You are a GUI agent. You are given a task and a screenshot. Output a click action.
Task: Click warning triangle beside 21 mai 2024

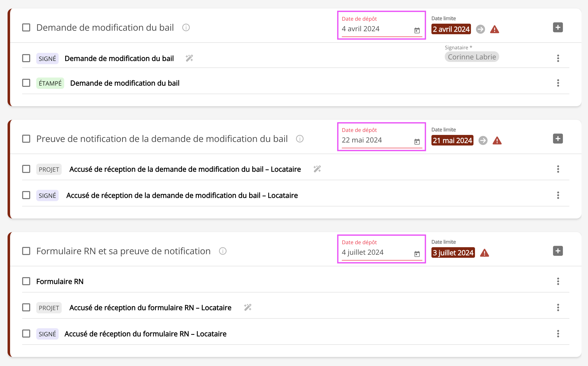coord(497,140)
